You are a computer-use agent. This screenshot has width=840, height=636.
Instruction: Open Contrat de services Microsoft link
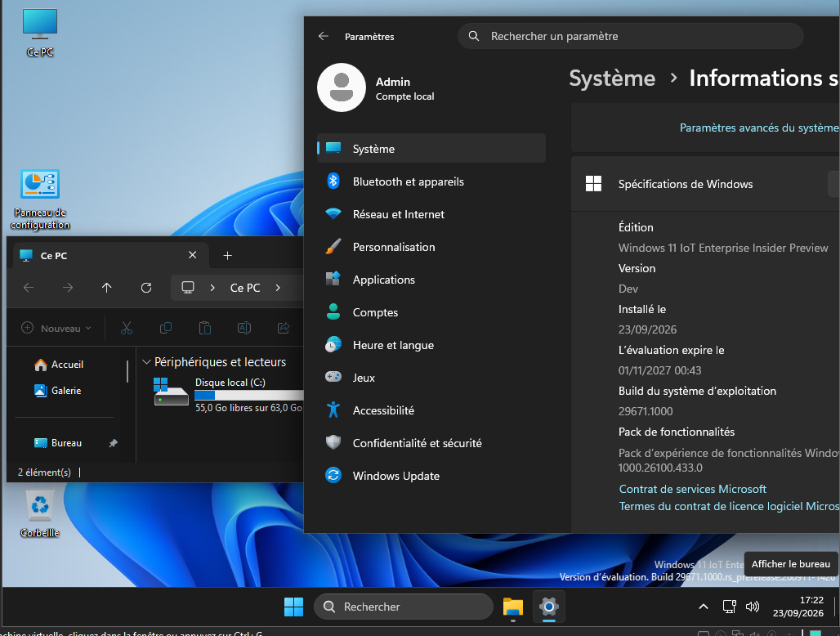(x=693, y=489)
